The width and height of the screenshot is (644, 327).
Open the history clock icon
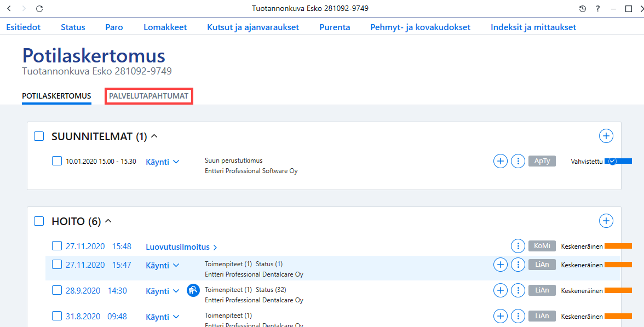tap(583, 9)
